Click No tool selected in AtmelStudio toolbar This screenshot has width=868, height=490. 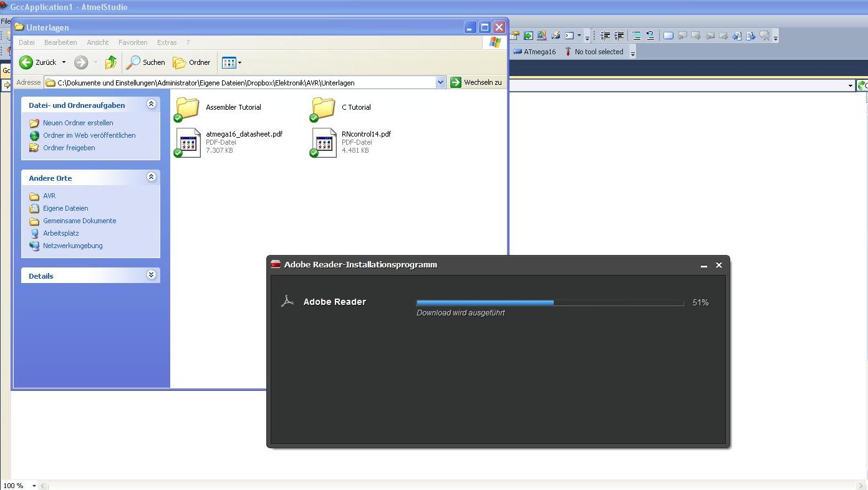594,52
